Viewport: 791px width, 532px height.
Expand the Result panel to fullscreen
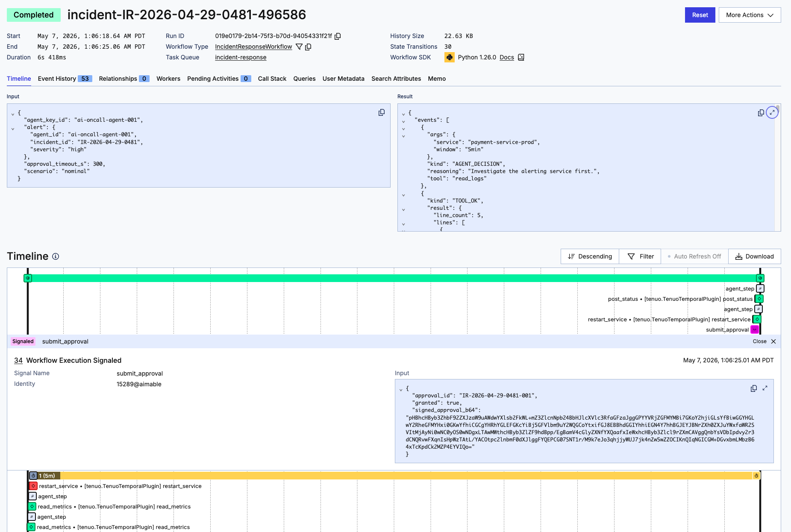pyautogui.click(x=772, y=112)
